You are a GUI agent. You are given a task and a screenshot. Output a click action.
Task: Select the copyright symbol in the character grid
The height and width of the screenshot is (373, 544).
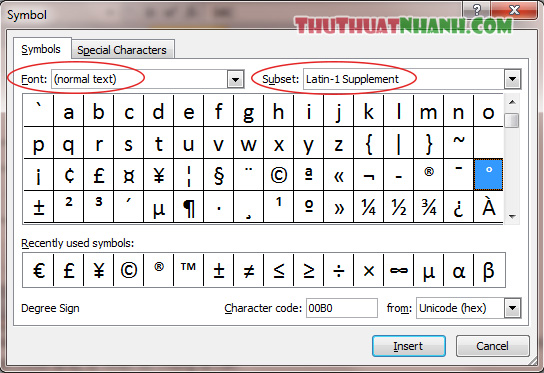(x=279, y=175)
